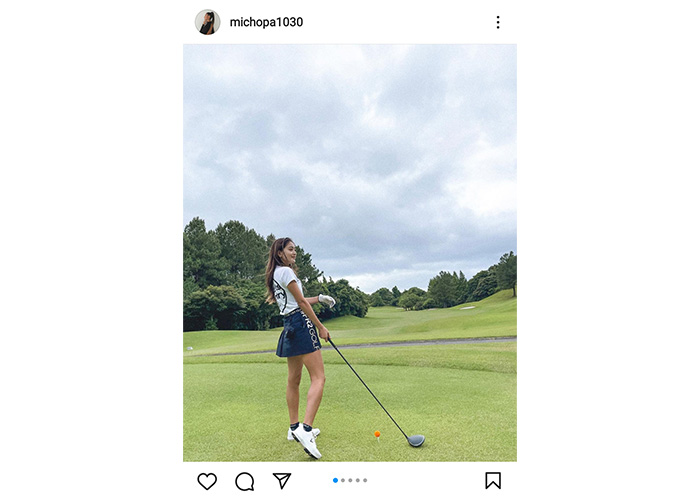Jump to the fourth carousel dot
The image size is (700, 500).
[358, 480]
